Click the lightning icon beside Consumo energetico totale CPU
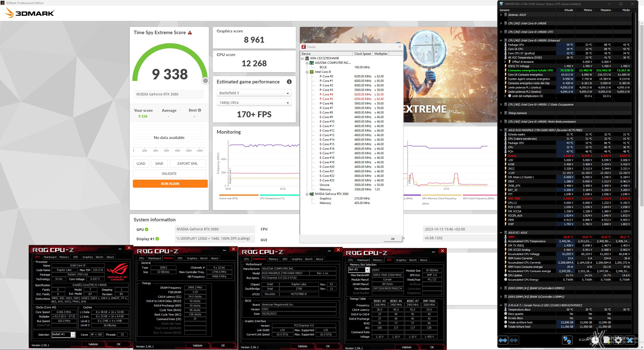The width and height of the screenshot is (644, 350). pos(505,70)
